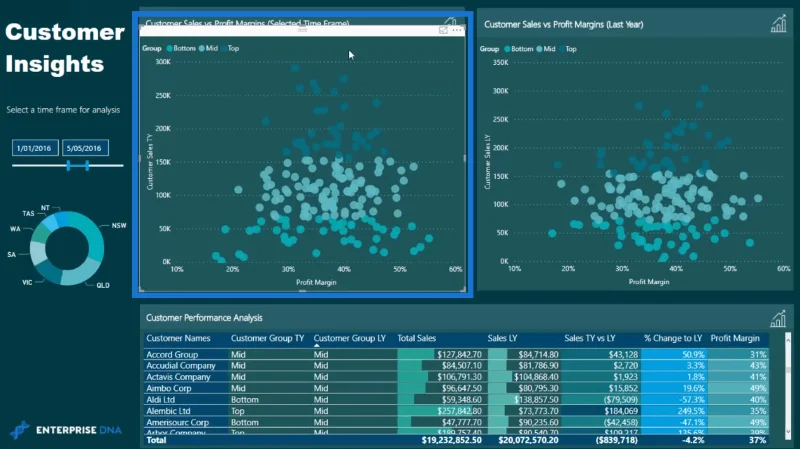Click the $19,232,852.50 total sales value
Image resolution: width=800 pixels, height=449 pixels.
tap(452, 440)
